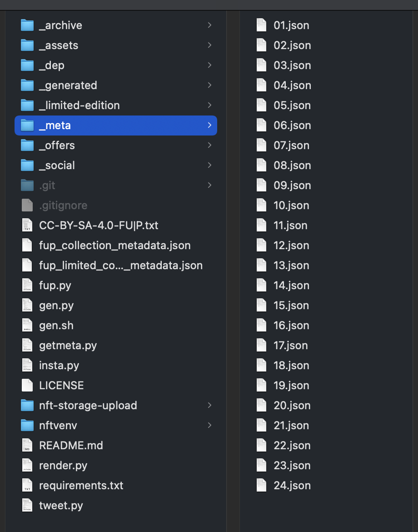Expand the nft-storage-upload folder chevron
The height and width of the screenshot is (532, 418).
[209, 405]
